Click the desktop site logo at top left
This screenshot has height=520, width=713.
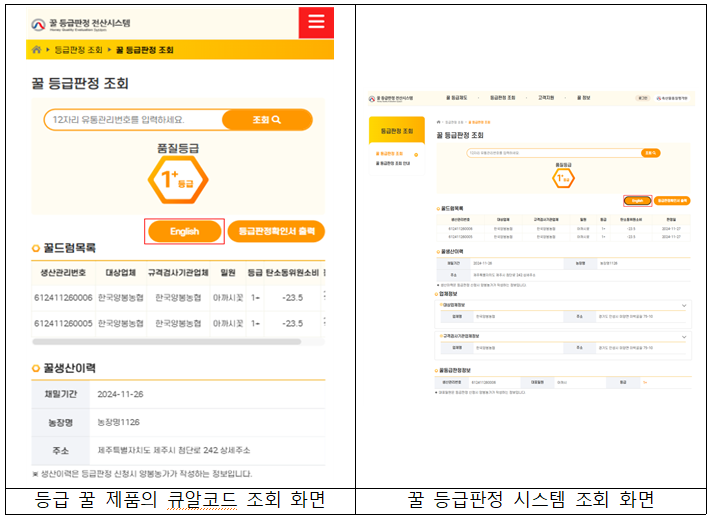pyautogui.click(x=390, y=98)
